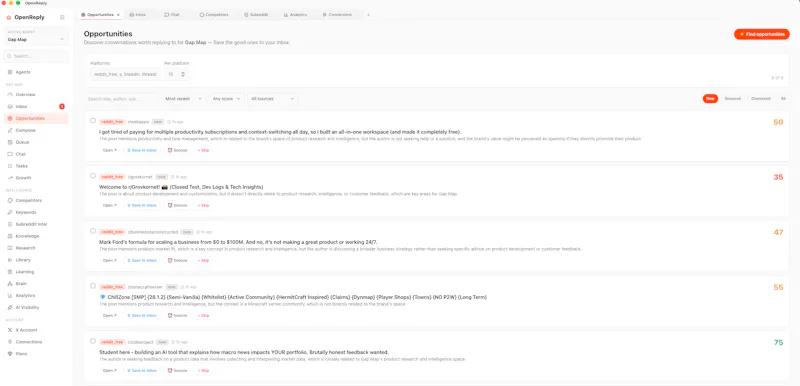The image size is (800, 386).
Task: Focus the search title, author field
Action: click(122, 99)
